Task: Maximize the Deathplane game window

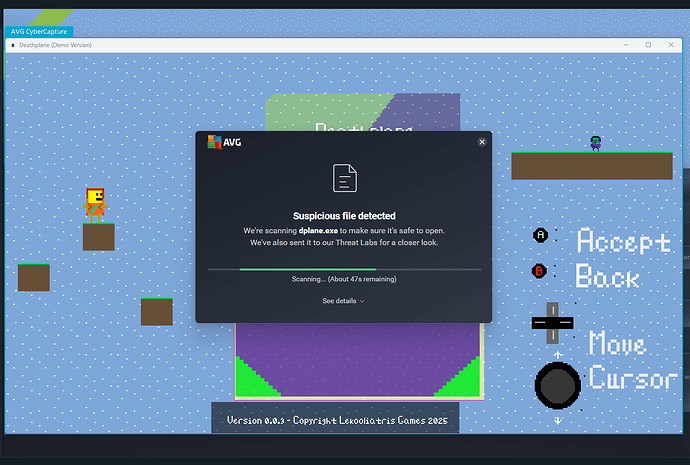Action: click(x=648, y=45)
